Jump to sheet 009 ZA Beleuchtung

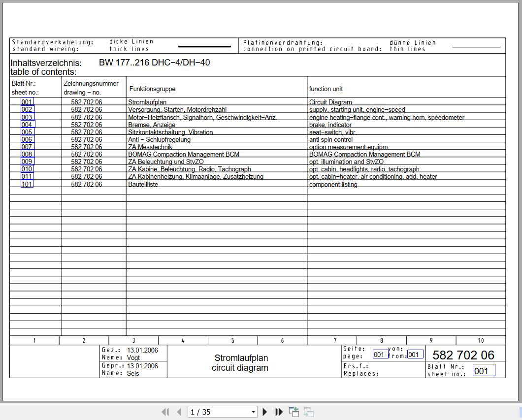pyautogui.click(x=27, y=162)
